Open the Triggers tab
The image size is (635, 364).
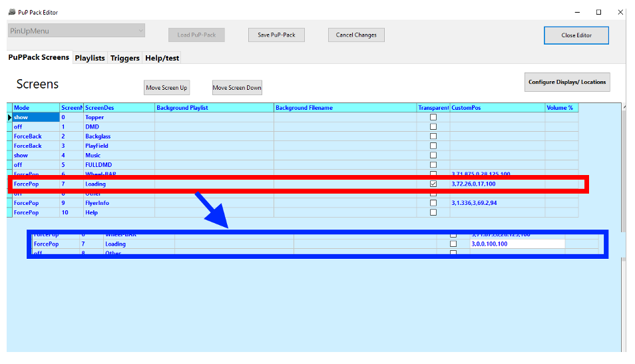tap(125, 58)
